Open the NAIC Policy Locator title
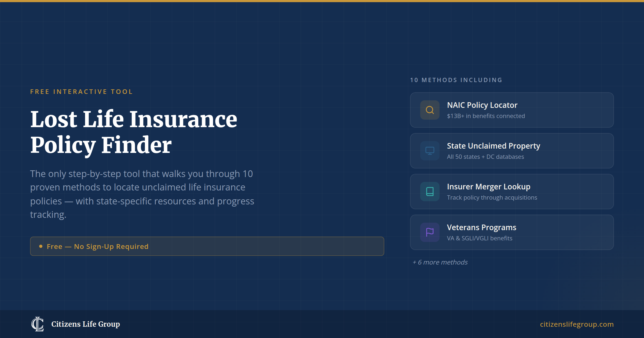Viewport: 644px width, 338px height. 482,105
